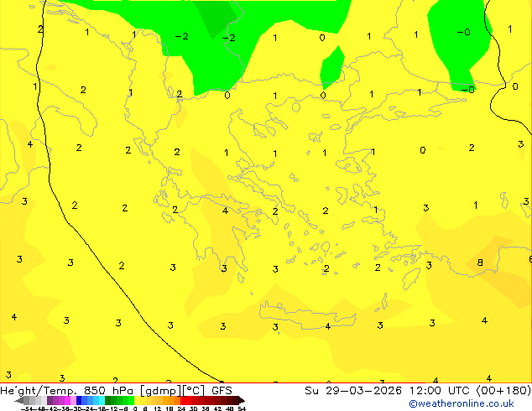
Task: Click the '[gdmp]' unit label
Action: coord(161,391)
